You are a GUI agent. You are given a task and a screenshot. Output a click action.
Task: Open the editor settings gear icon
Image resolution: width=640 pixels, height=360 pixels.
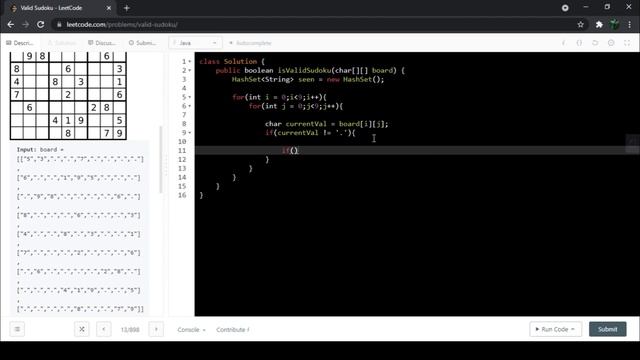pyautogui.click(x=611, y=43)
